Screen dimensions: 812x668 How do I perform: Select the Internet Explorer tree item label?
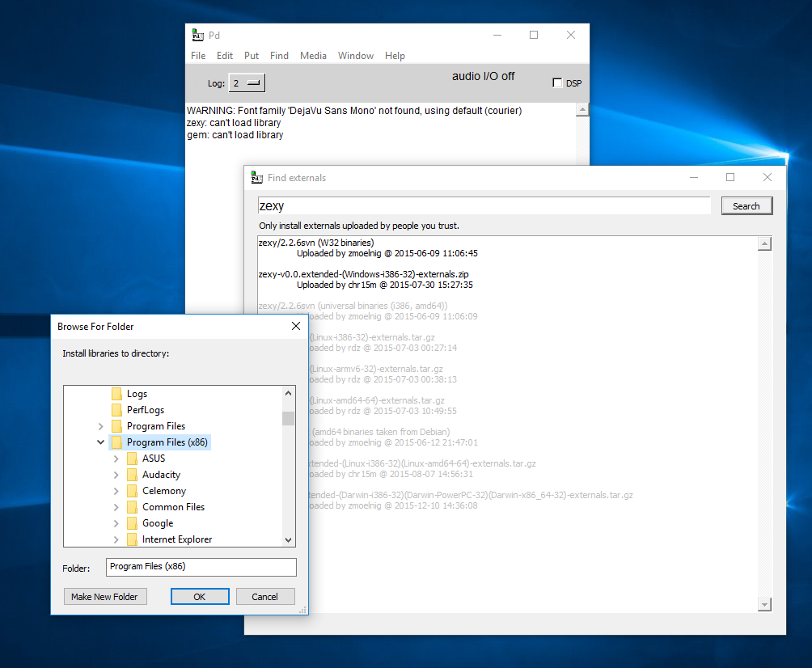tap(177, 539)
